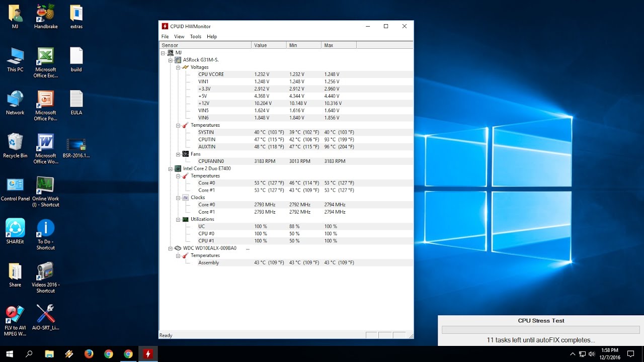644x362 pixels.
Task: Open the Share folder icon
Action: coord(15,275)
